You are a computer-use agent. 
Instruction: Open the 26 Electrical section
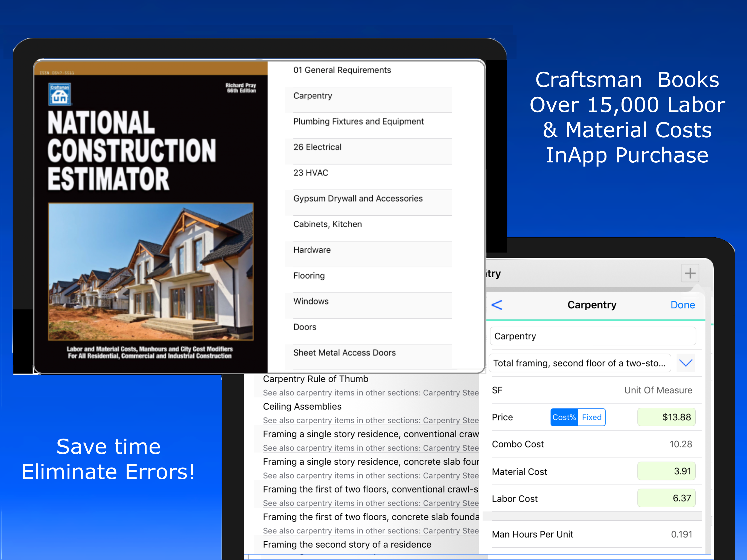tap(368, 151)
